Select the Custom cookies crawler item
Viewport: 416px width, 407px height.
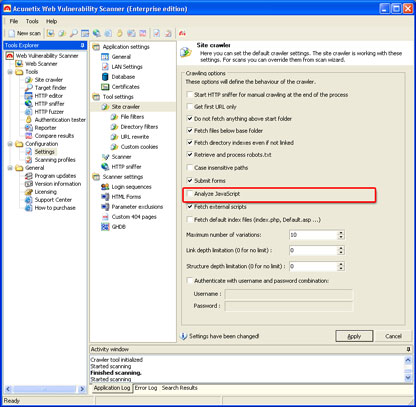(x=139, y=147)
